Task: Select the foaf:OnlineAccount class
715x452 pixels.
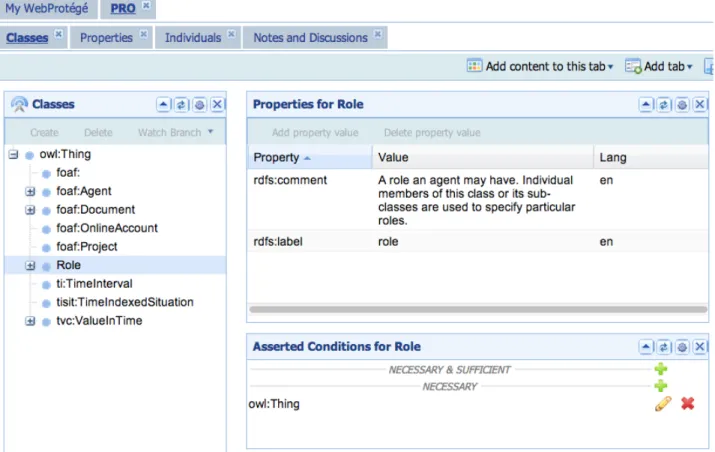Action: coord(107,228)
